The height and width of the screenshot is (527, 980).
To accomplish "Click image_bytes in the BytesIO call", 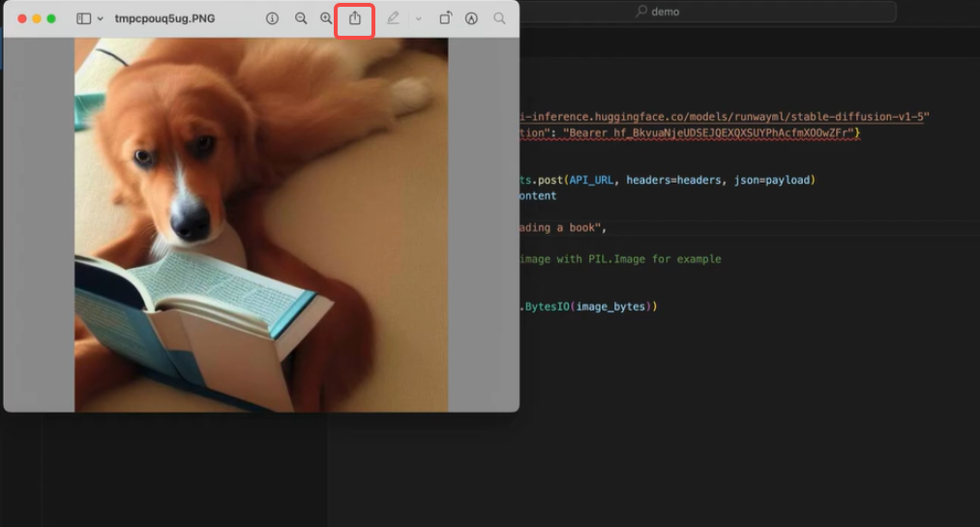I will (610, 307).
